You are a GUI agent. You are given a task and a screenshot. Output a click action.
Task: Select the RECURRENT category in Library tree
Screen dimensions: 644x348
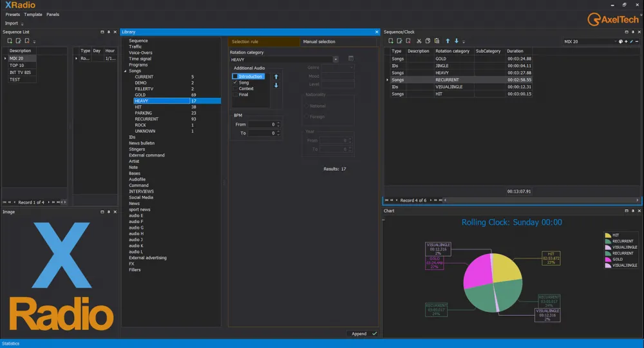(x=146, y=119)
